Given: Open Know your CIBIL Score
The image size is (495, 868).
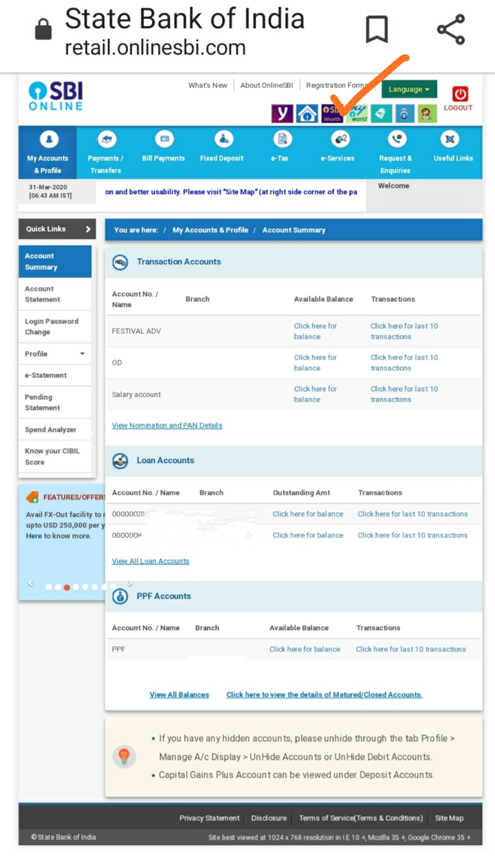Looking at the screenshot, I should [x=55, y=457].
